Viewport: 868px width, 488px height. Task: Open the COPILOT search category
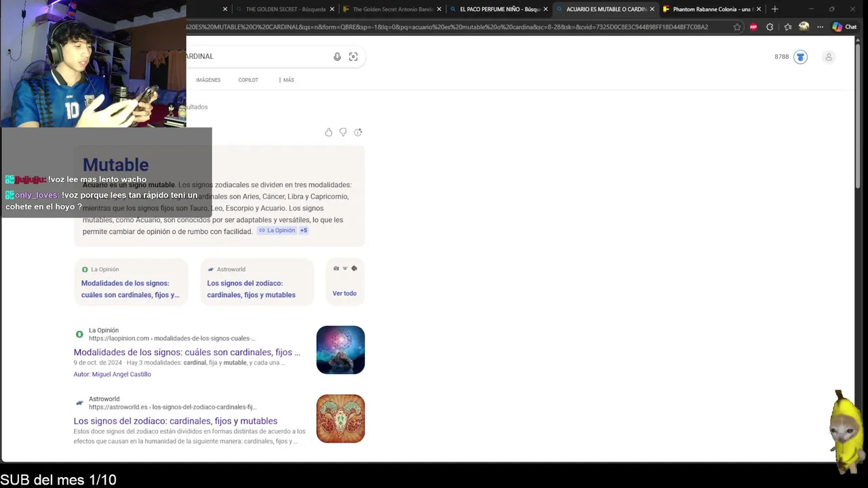(x=248, y=80)
